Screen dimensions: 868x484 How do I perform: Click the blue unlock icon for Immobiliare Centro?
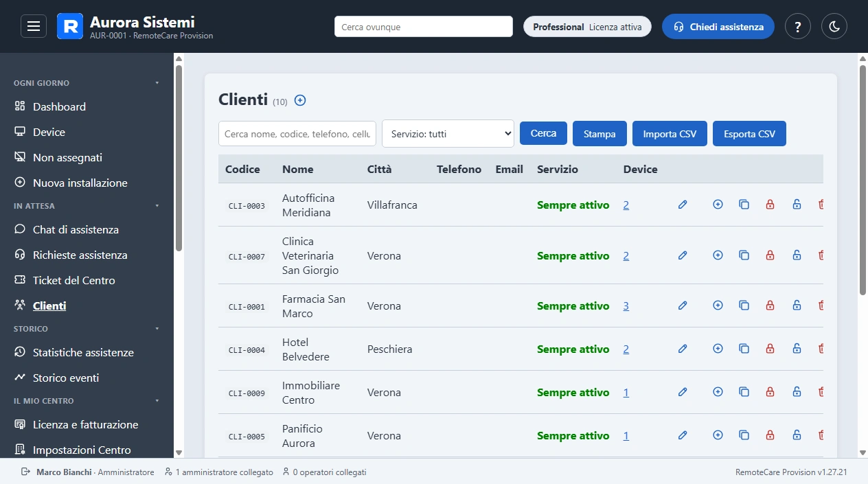point(797,392)
